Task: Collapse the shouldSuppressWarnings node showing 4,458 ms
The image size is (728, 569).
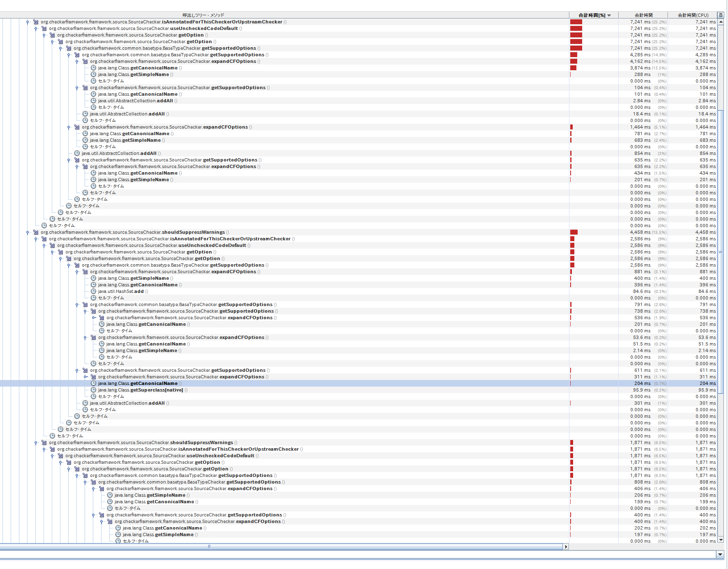Action: (28, 233)
